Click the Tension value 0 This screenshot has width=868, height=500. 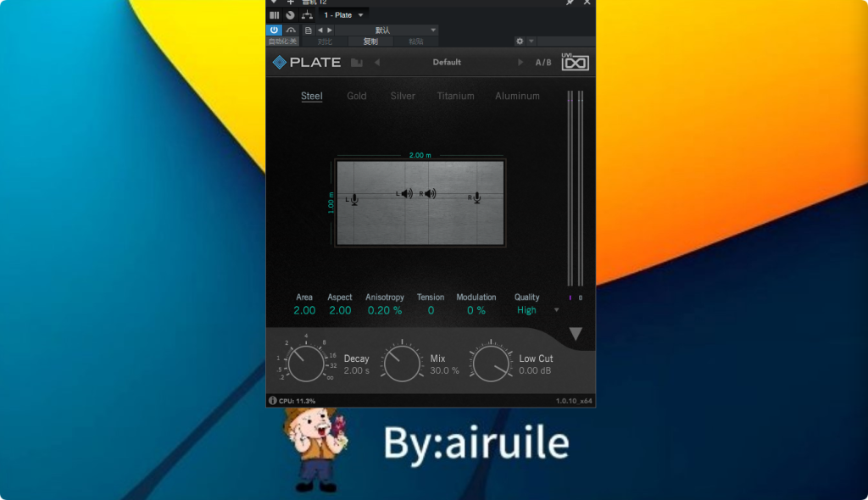click(431, 311)
